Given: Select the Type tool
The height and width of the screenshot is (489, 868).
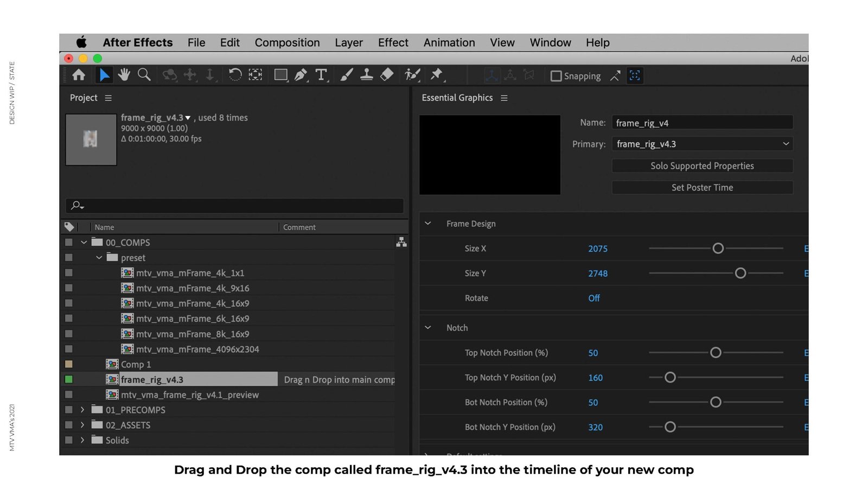Looking at the screenshot, I should tap(321, 75).
